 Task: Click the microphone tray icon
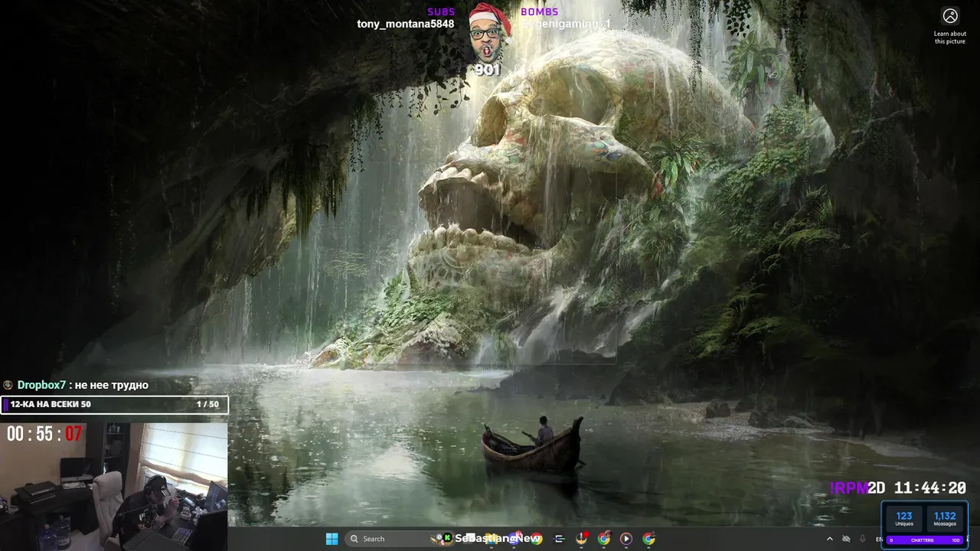pyautogui.click(x=863, y=540)
